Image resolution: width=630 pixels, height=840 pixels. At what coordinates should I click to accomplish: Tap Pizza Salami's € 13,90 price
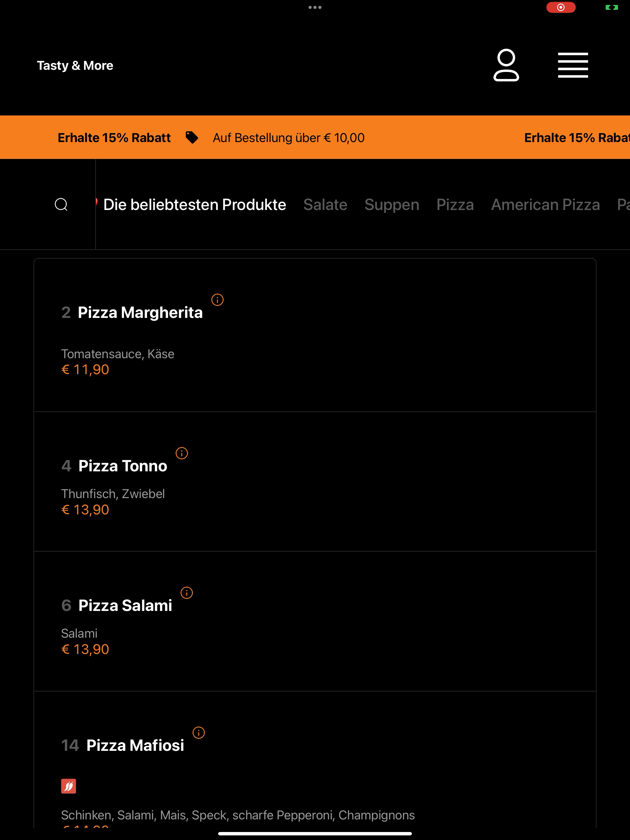click(85, 649)
